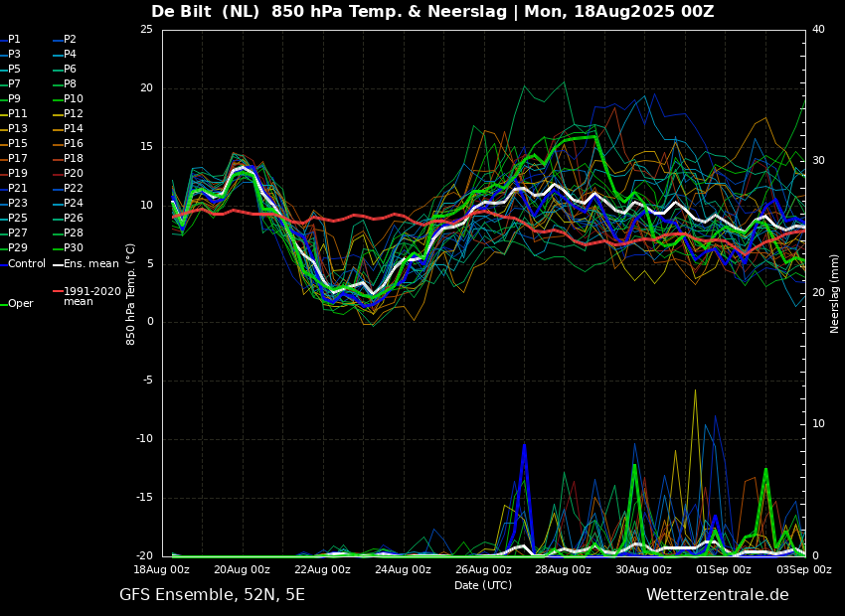The width and height of the screenshot is (845, 616).
Task: Click the green Oper legend entry
Action: coord(17,304)
